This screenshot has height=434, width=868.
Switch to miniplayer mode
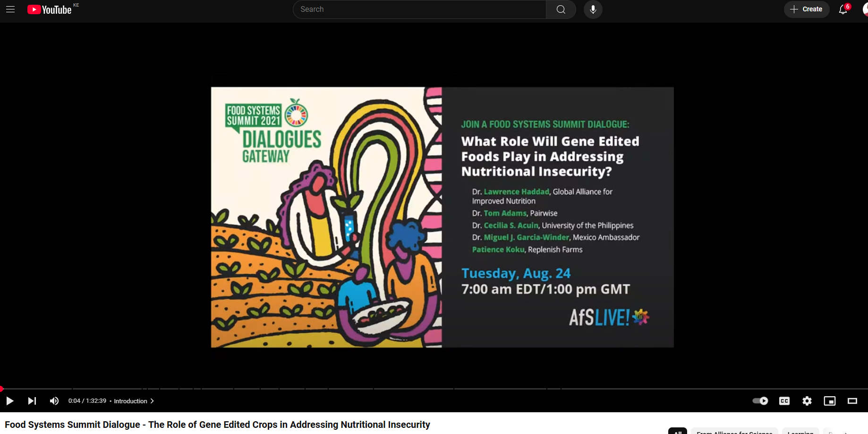pyautogui.click(x=830, y=401)
